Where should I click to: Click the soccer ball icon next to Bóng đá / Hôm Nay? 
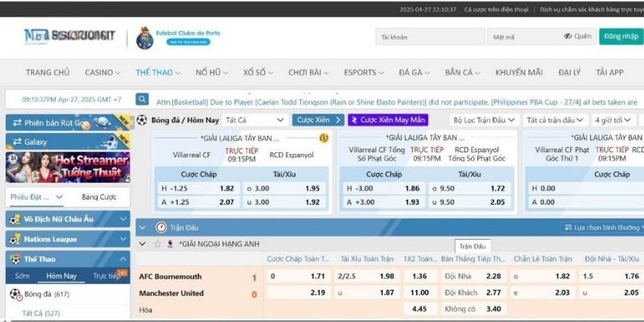coord(142,120)
